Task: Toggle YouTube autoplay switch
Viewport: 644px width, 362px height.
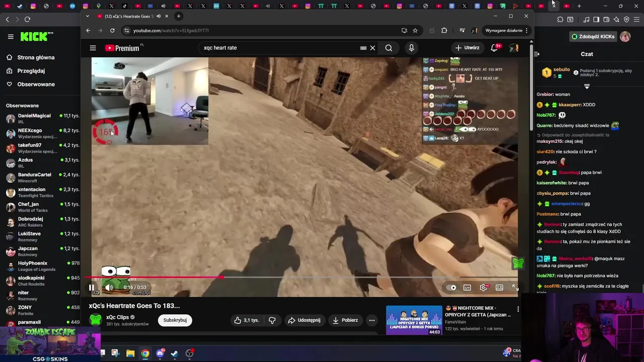Action: coord(451,288)
